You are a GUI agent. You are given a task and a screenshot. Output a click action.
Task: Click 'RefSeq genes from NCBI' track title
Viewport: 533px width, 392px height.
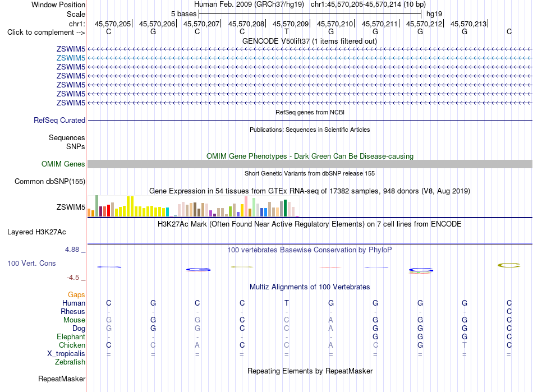pyautogui.click(x=310, y=112)
